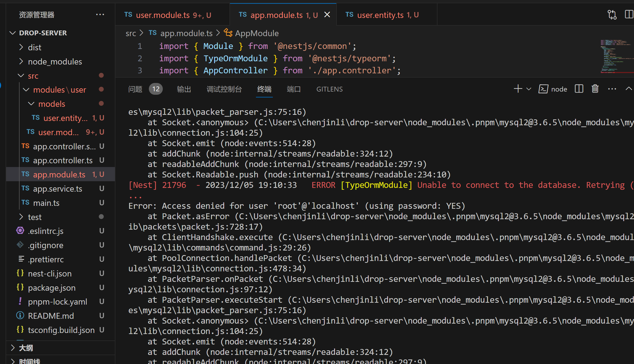Open app.service.ts file
Screen dimensions: 634x364
pos(61,189)
